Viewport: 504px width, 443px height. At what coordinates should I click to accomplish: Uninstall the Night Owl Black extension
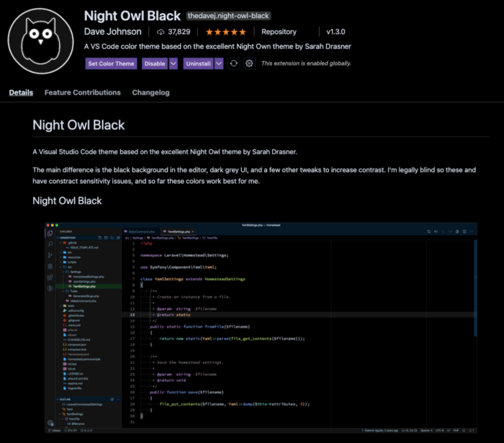pyautogui.click(x=198, y=63)
